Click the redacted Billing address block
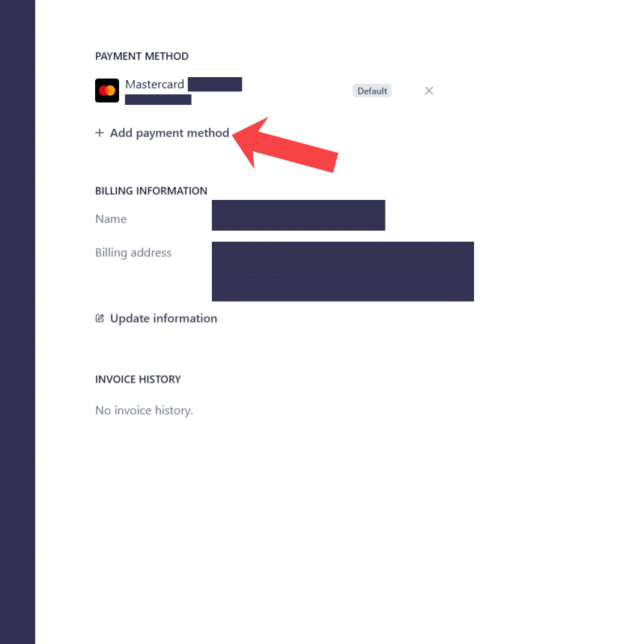This screenshot has width=644, height=644. 342,271
